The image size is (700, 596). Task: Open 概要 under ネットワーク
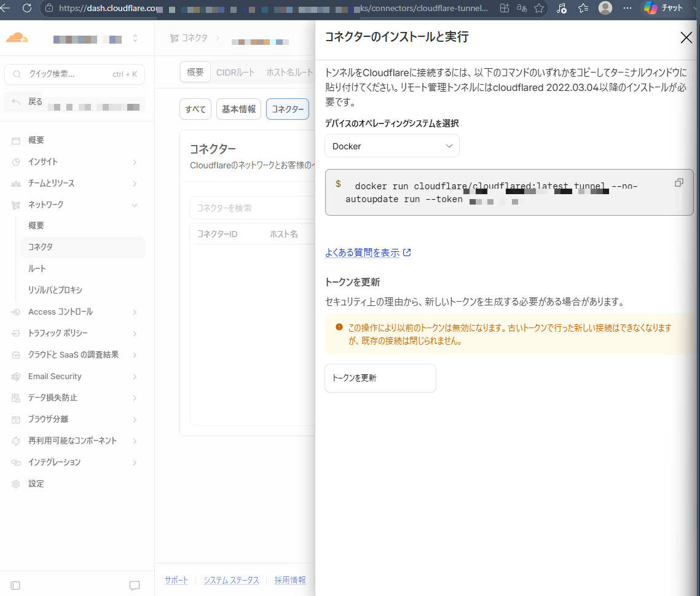tap(36, 226)
